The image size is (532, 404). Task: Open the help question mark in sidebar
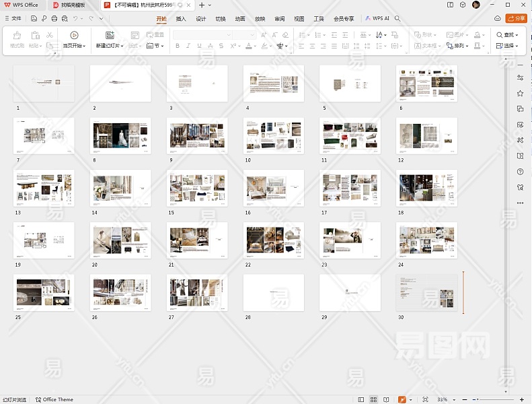point(520,171)
